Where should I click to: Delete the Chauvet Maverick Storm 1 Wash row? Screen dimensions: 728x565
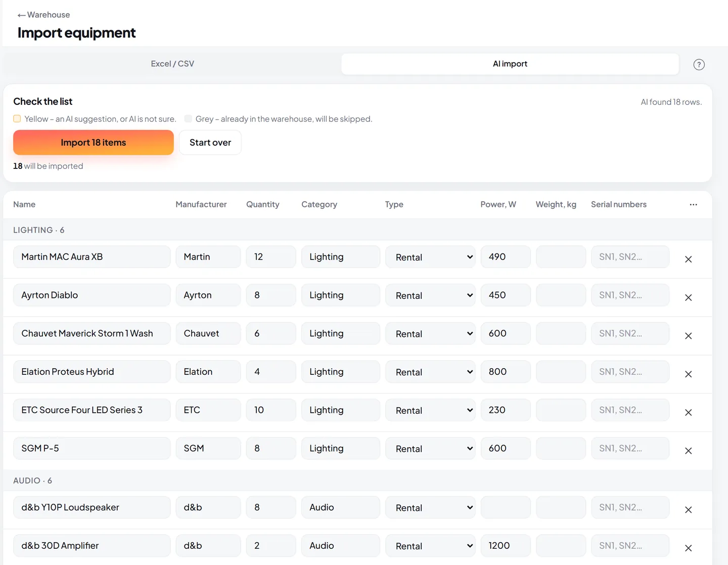(688, 336)
